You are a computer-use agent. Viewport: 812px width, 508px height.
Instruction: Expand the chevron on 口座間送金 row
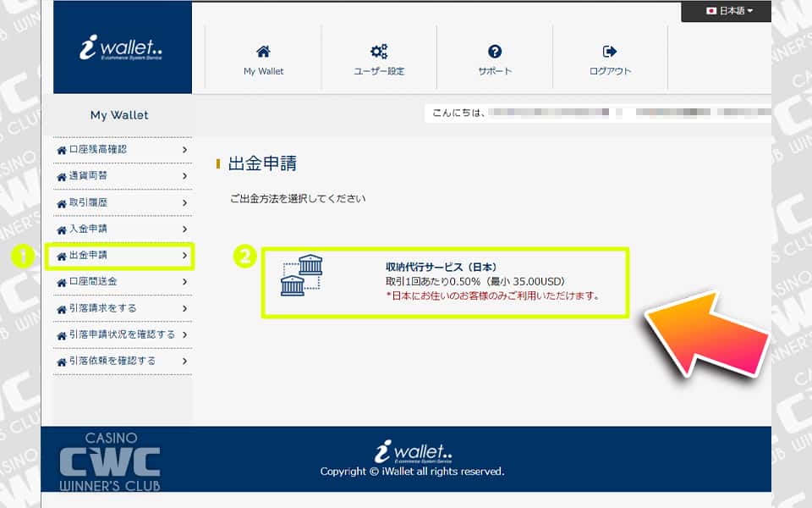point(185,282)
